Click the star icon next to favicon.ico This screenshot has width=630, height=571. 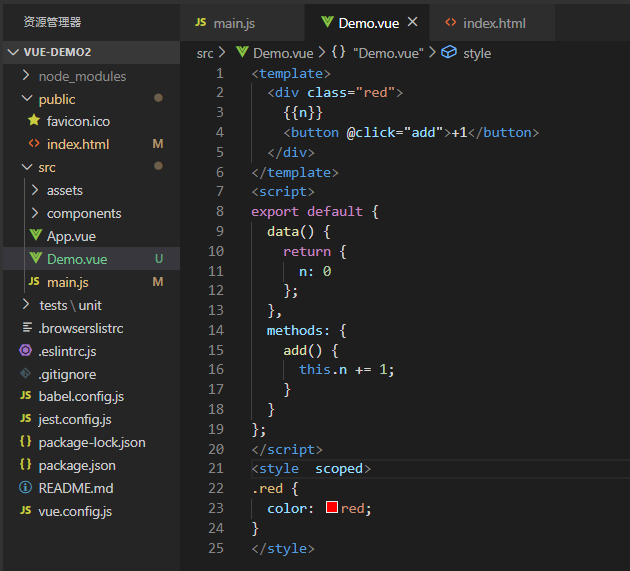[34, 120]
